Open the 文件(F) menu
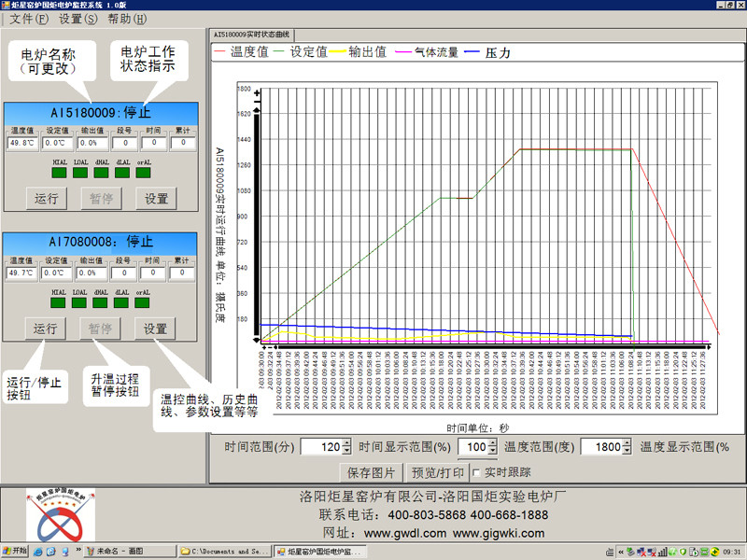Image resolution: width=747 pixels, height=560 pixels. (28, 19)
